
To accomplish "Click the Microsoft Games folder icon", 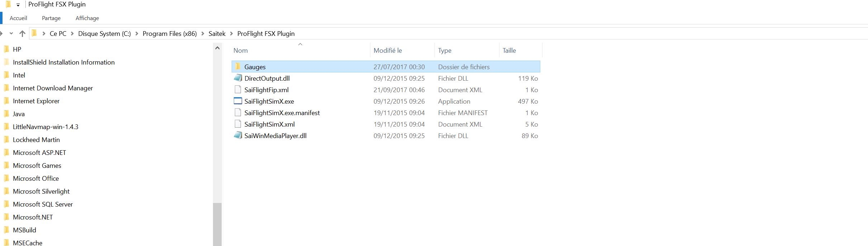I will (x=6, y=165).
